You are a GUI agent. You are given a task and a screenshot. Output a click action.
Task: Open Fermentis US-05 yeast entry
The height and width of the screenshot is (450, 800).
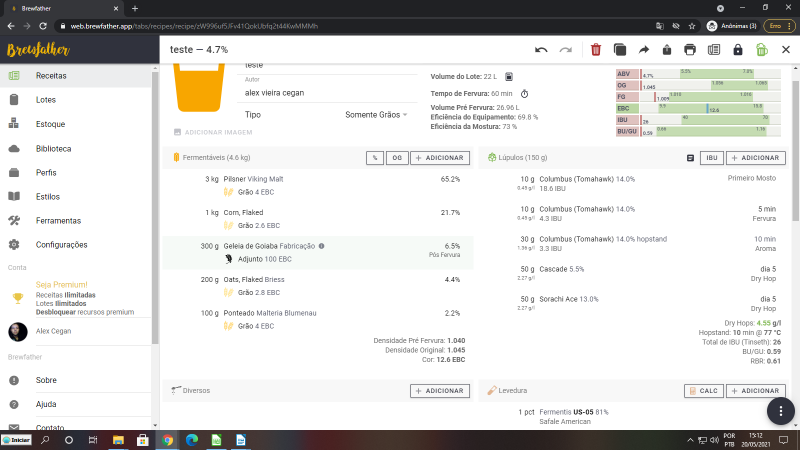coord(632,417)
